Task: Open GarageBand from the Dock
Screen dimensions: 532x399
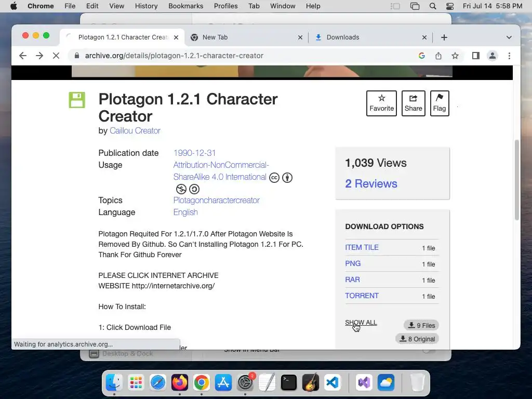Action: (x=311, y=383)
